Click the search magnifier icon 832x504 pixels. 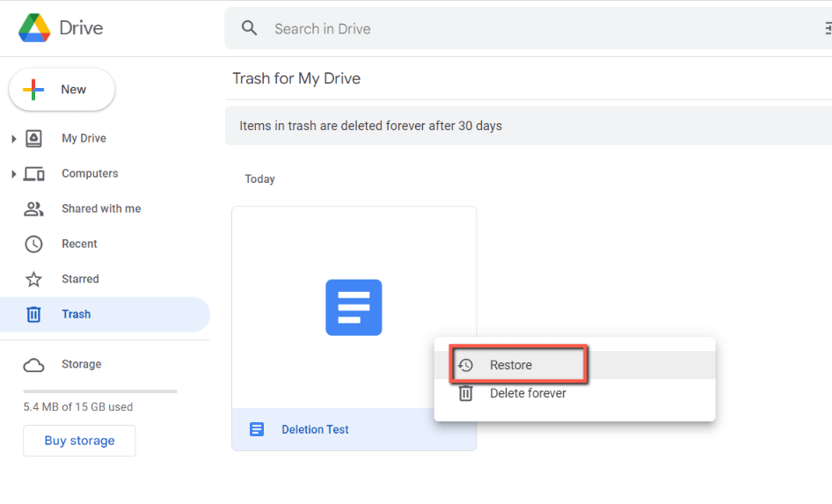250,28
